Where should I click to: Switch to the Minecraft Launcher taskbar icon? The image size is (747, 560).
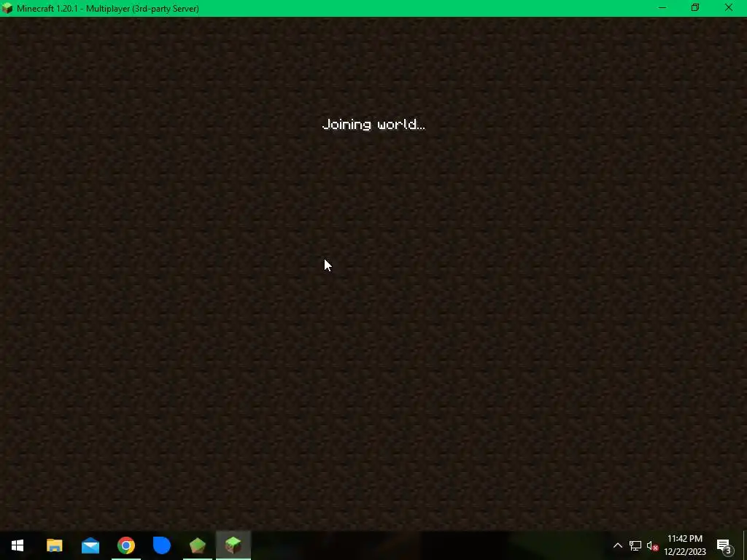coord(198,545)
